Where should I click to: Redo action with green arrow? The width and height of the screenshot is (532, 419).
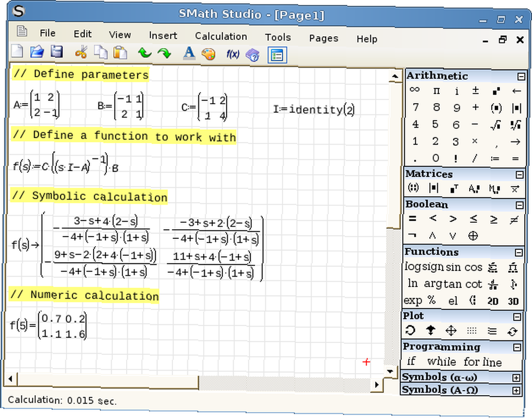164,54
